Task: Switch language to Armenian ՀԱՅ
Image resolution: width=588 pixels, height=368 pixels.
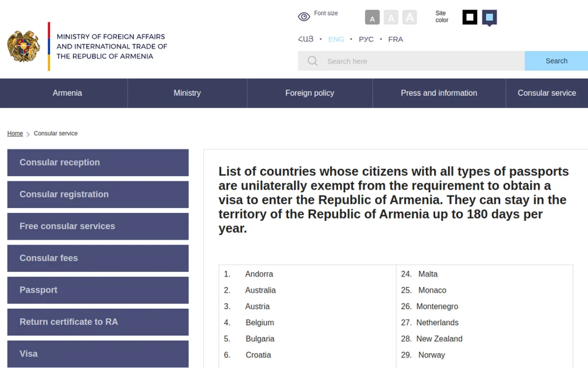Action: point(305,39)
